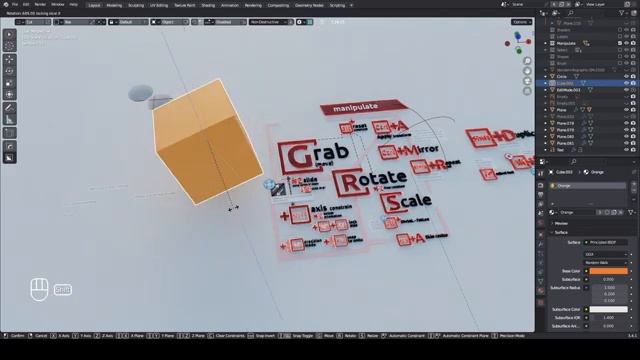
Task: Open the Render properties tab icon
Action: tap(541, 185)
